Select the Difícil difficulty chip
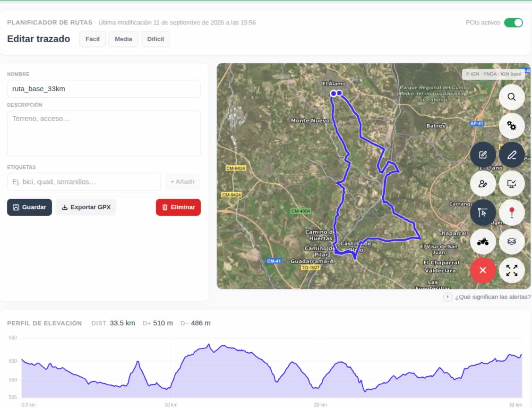The height and width of the screenshot is (408, 532). (155, 39)
